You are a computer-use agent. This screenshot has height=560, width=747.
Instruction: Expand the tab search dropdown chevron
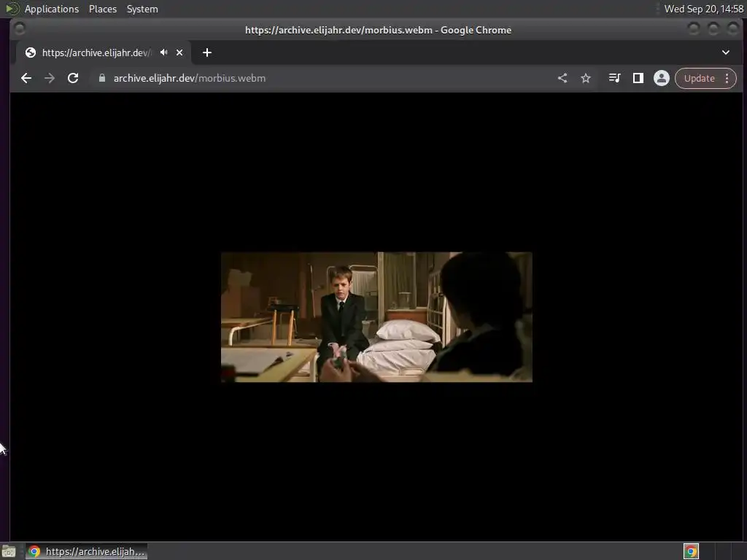coord(726,52)
